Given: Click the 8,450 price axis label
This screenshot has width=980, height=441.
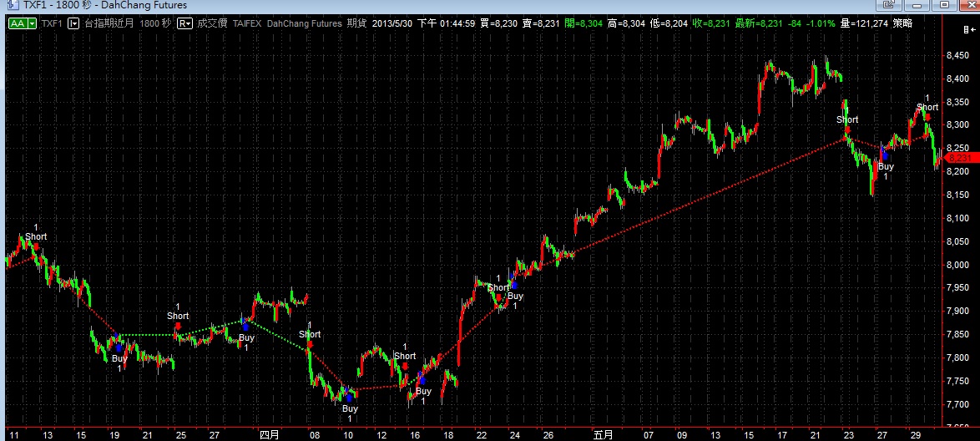Looking at the screenshot, I should tap(958, 56).
